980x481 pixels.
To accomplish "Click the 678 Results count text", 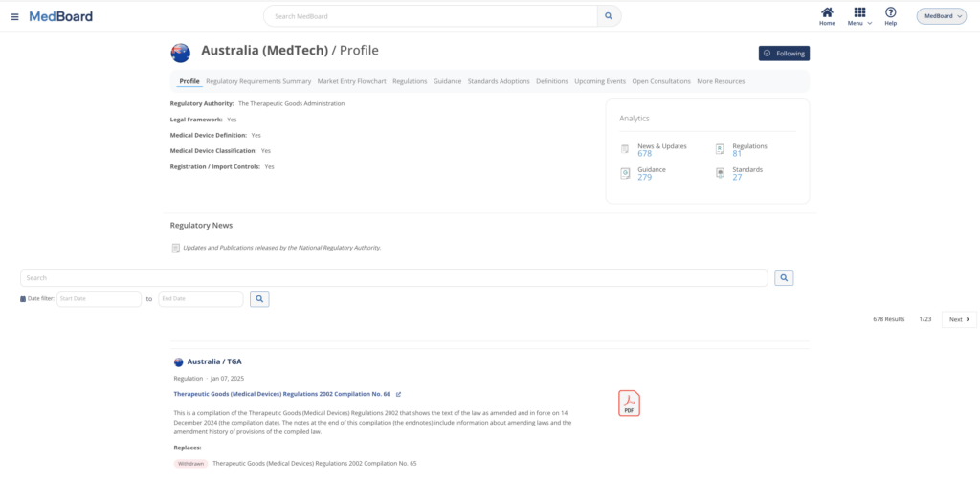I will tap(889, 319).
